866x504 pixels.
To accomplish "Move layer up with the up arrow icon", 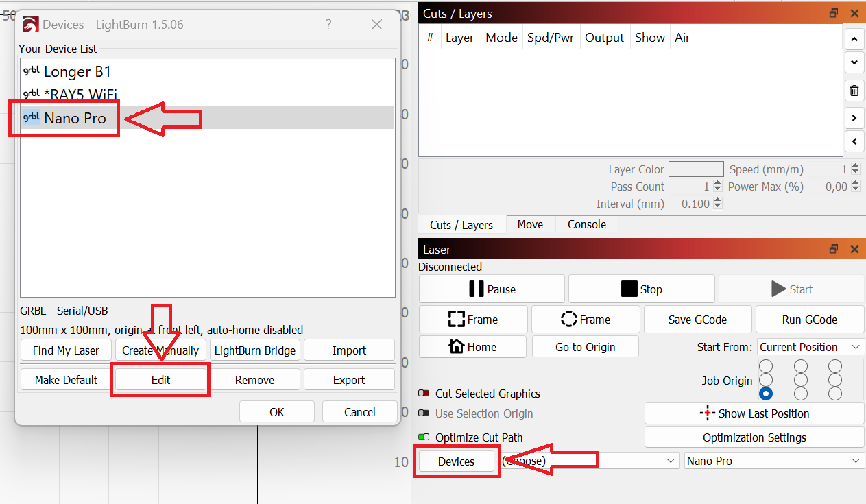I will [854, 39].
